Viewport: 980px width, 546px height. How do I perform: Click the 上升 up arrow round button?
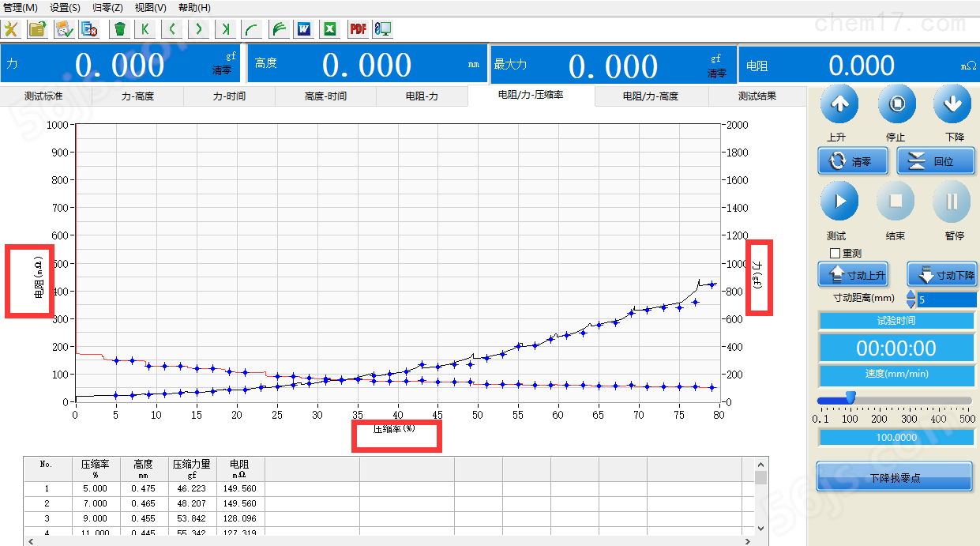point(840,104)
